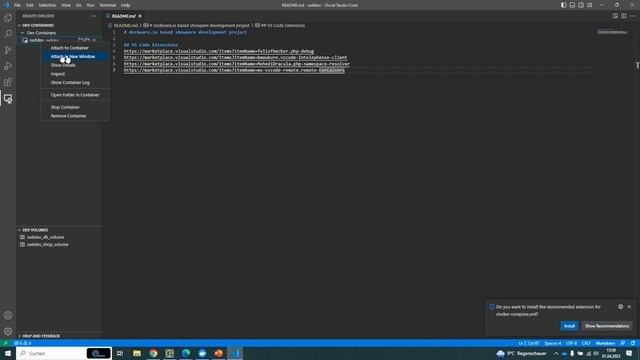Open the Extensions view in activity bar
This screenshot has height=360, width=640.
click(8, 82)
